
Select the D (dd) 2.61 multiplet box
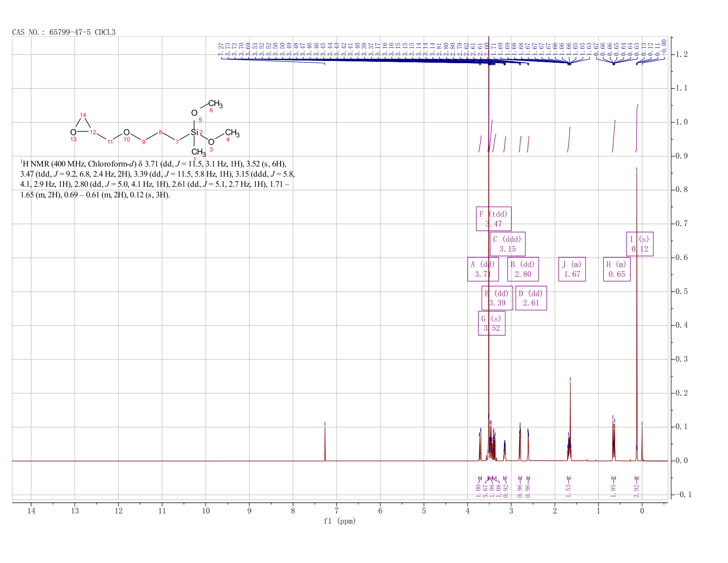[531, 298]
